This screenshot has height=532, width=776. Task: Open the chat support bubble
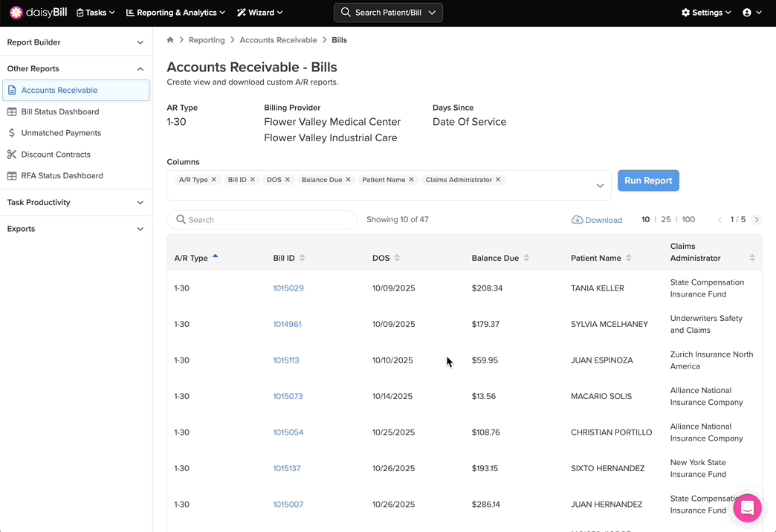[747, 508]
